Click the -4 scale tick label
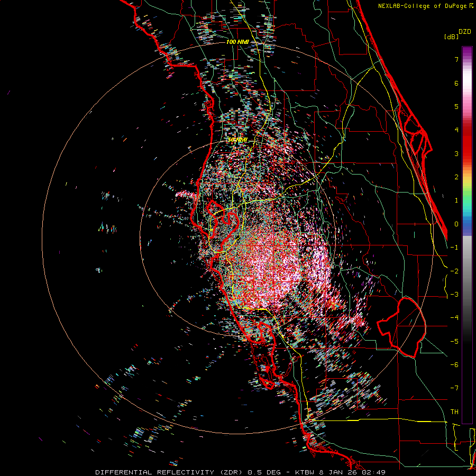Viewport: 476px width, 476px height. tap(454, 318)
